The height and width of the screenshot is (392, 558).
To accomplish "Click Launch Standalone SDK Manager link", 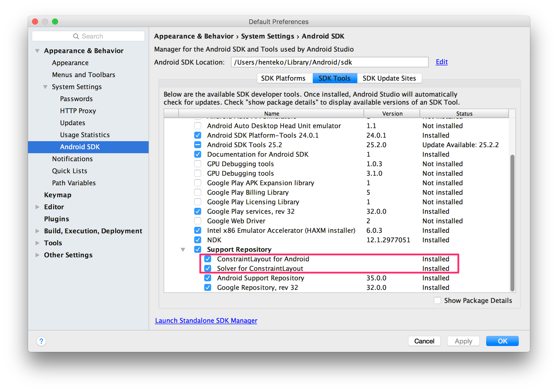I will (206, 320).
